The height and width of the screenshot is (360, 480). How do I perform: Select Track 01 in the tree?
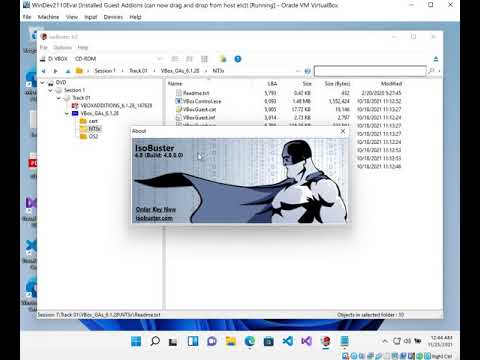coord(81,98)
